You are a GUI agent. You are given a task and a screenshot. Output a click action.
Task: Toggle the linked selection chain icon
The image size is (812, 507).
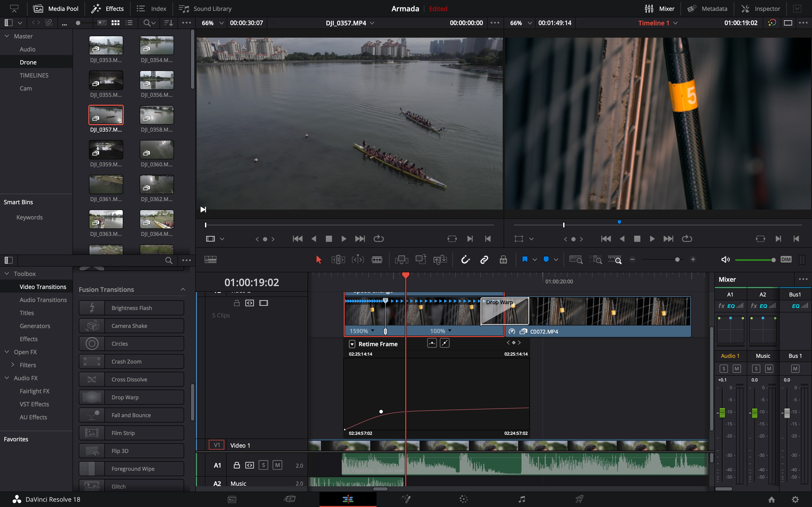484,260
